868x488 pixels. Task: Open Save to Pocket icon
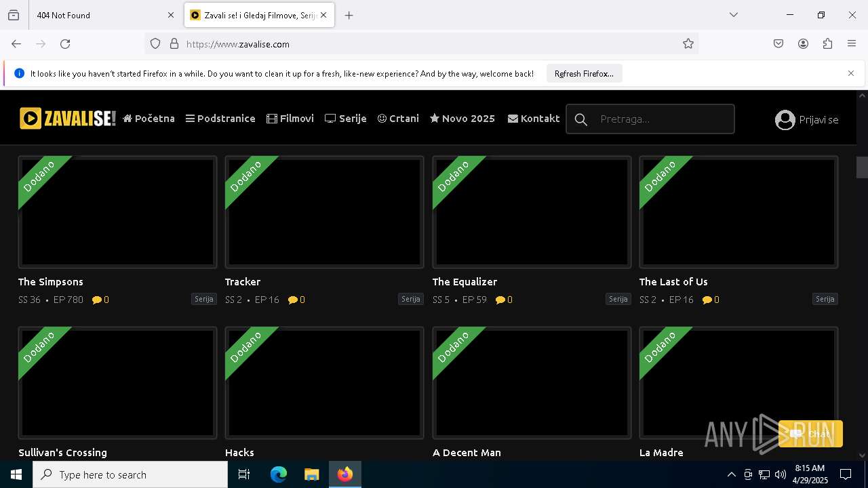[778, 44]
